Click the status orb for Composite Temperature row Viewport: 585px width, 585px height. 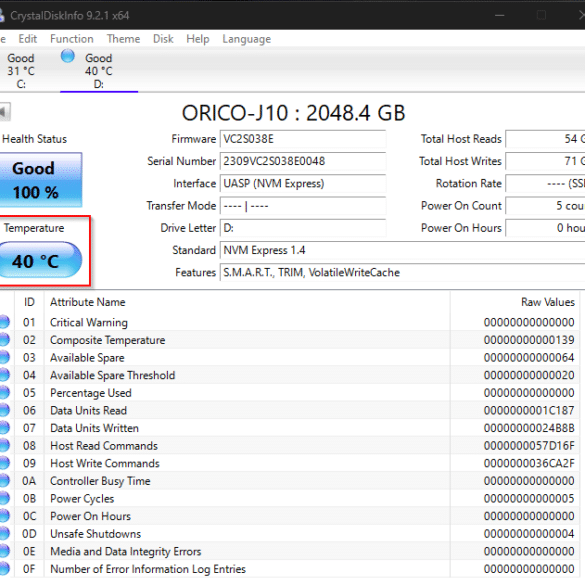click(x=4, y=340)
